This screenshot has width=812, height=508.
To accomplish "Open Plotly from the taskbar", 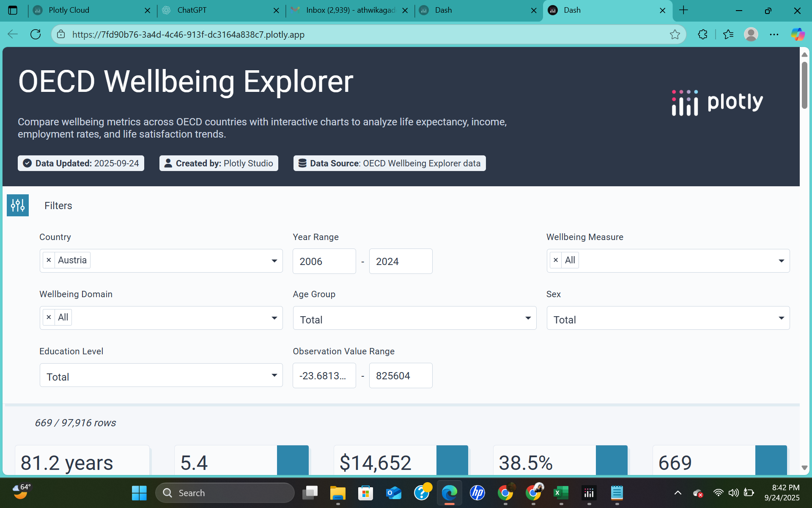I will pyautogui.click(x=588, y=492).
